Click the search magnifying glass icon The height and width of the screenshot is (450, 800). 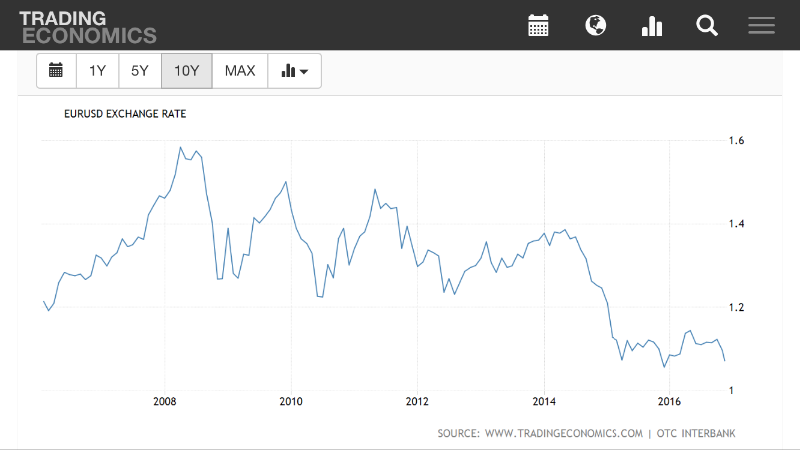coord(707,26)
